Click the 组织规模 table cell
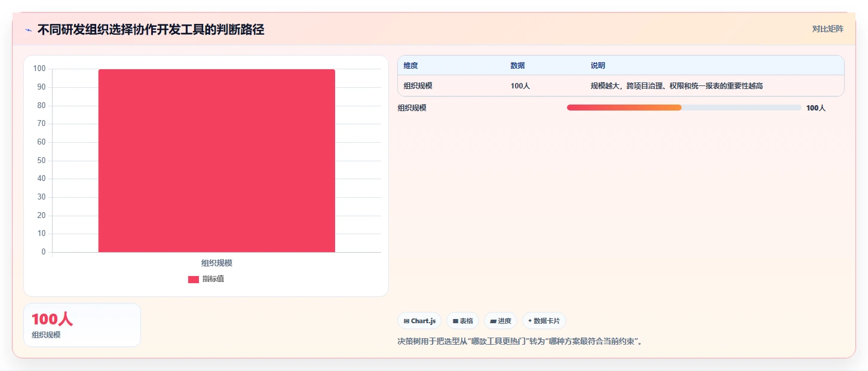The width and height of the screenshot is (868, 371). pyautogui.click(x=418, y=86)
